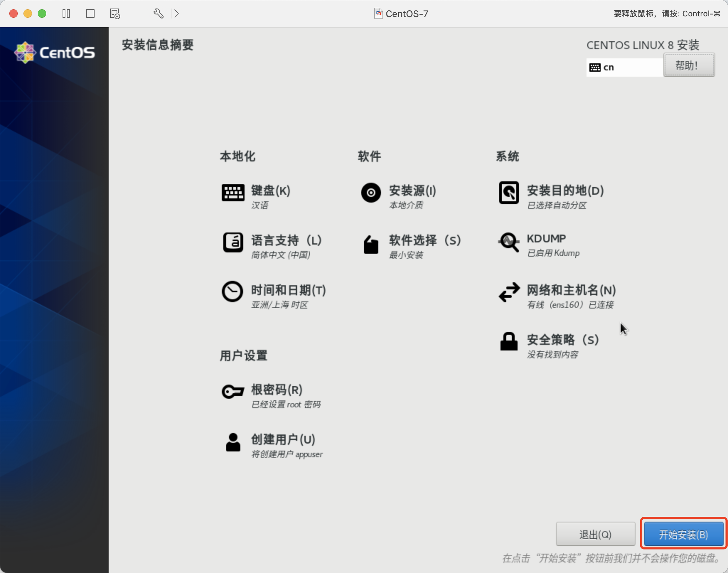Click status text 汉语
This screenshot has height=573, width=728.
point(260,205)
